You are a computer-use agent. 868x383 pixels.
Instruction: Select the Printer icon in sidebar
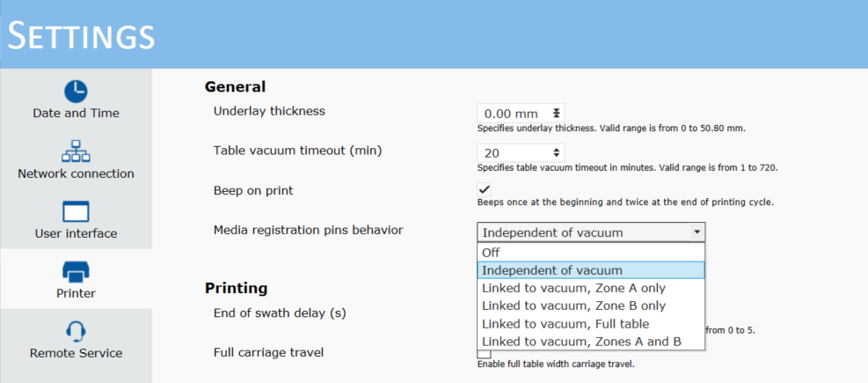76,271
